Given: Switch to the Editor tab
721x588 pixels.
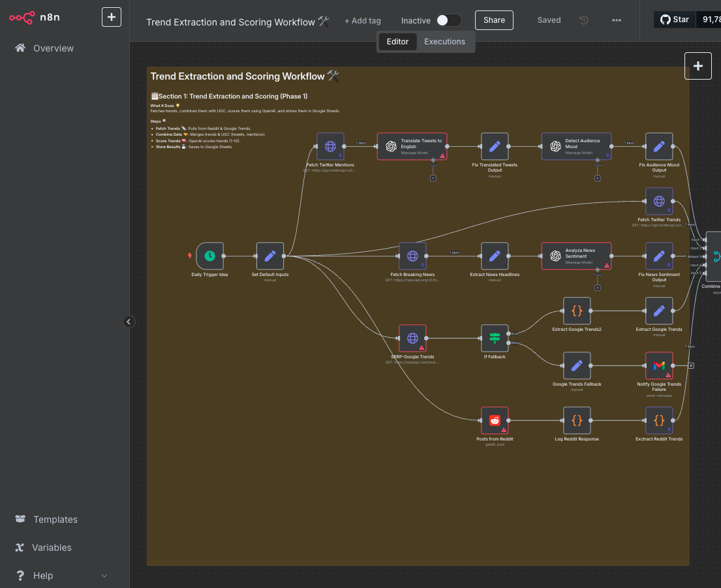Looking at the screenshot, I should pos(397,42).
